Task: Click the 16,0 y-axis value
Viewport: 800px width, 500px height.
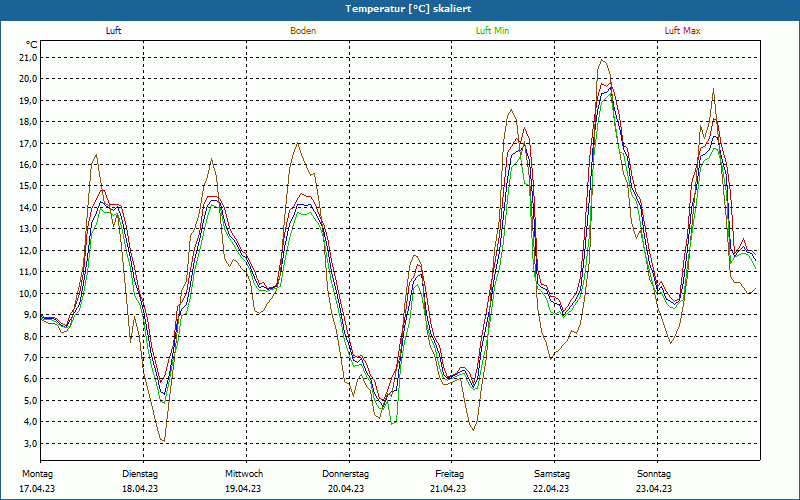Action: coord(28,165)
